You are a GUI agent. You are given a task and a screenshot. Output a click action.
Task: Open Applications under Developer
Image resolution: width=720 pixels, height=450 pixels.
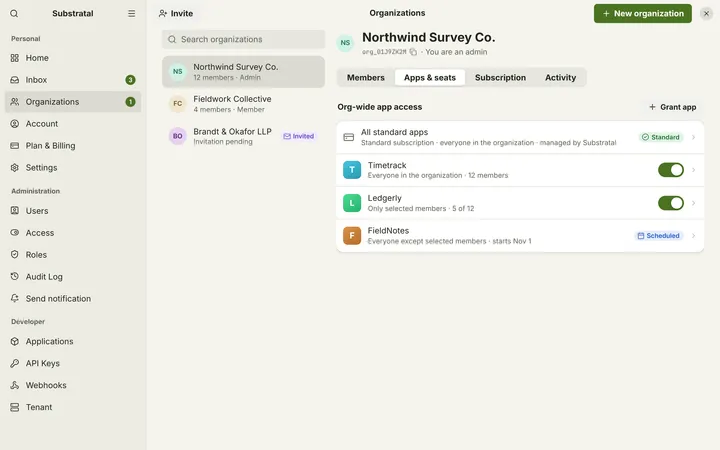pyautogui.click(x=73, y=341)
